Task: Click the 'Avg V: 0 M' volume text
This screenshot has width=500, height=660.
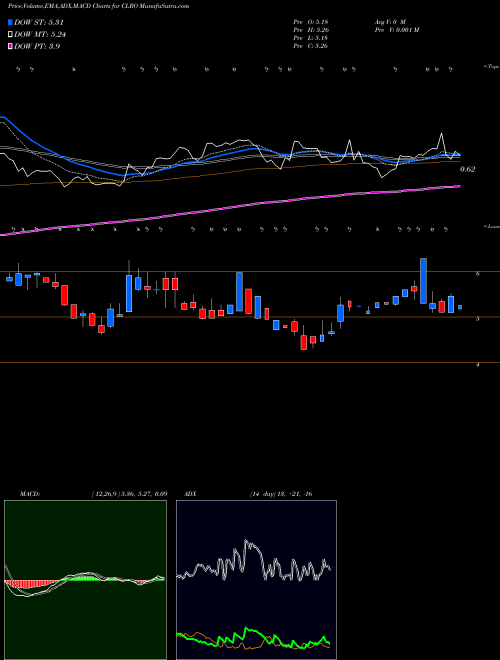Action: (x=389, y=21)
